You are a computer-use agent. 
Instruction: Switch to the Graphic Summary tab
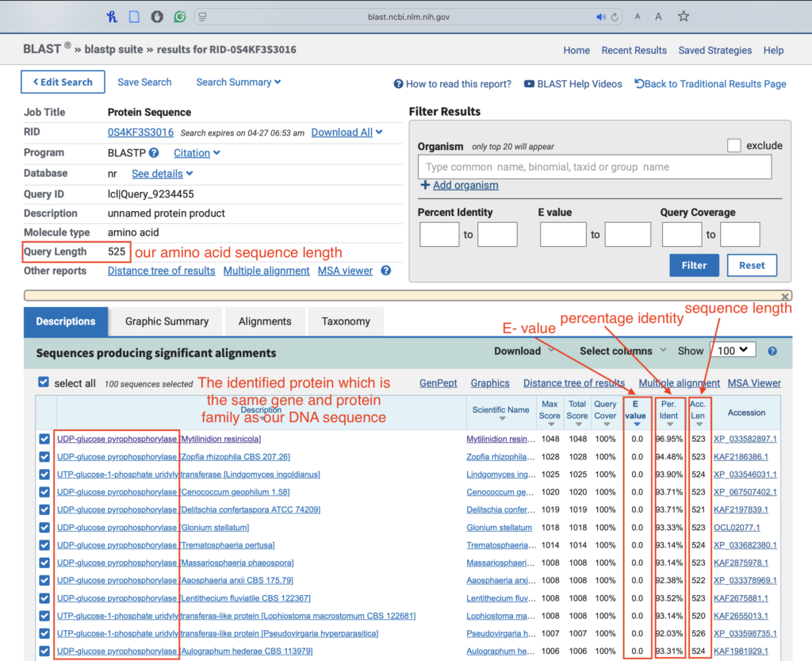point(167,321)
